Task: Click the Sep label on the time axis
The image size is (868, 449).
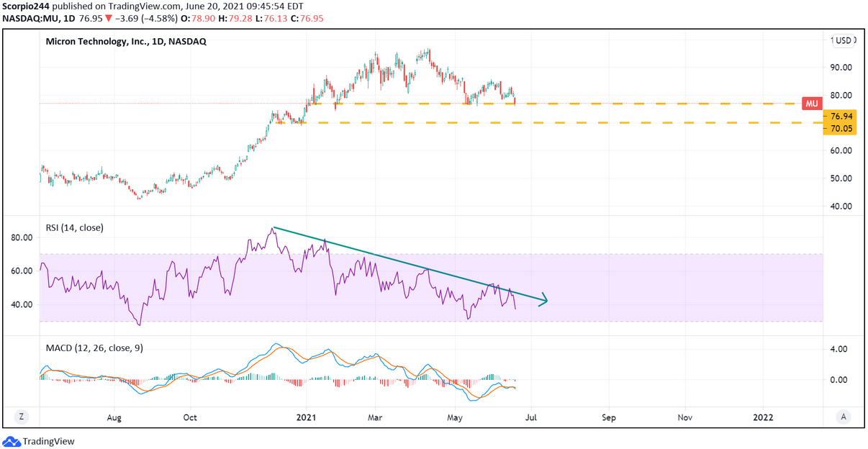Action: pyautogui.click(x=609, y=417)
